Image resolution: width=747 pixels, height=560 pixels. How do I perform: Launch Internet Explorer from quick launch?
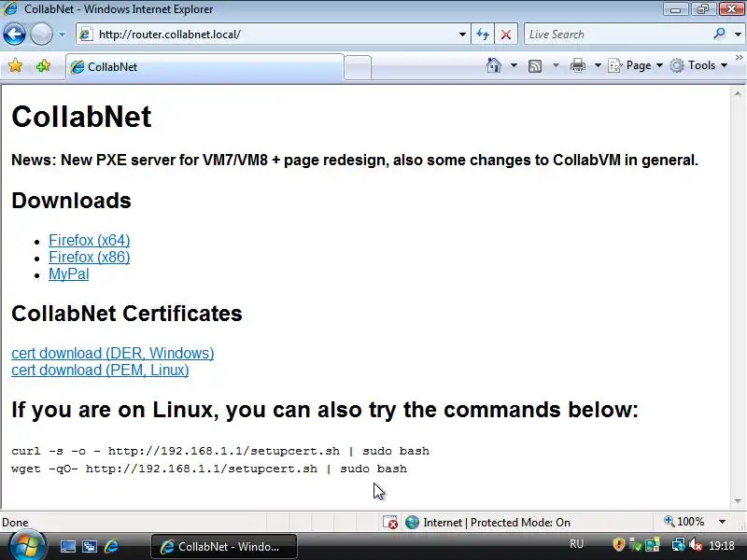click(111, 546)
